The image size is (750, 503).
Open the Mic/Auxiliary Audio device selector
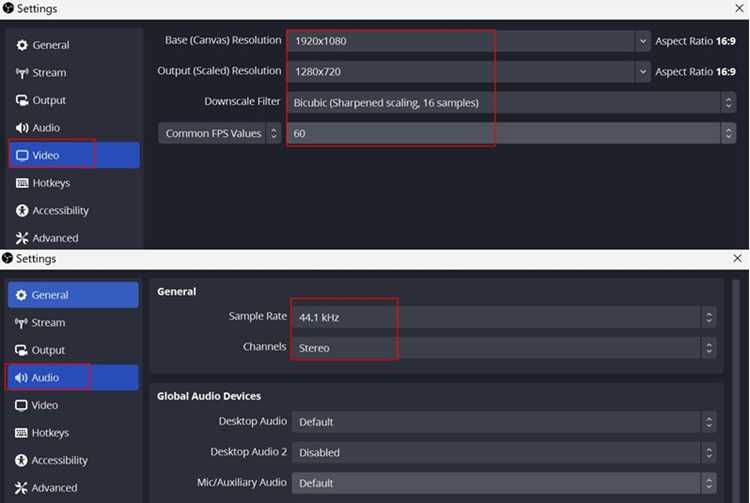pos(504,483)
